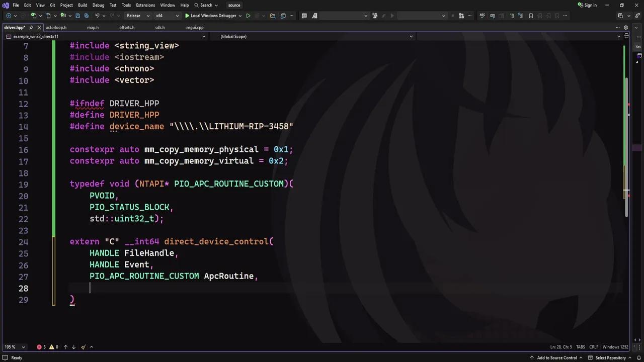Click the Undo arrow icon

pos(97,16)
